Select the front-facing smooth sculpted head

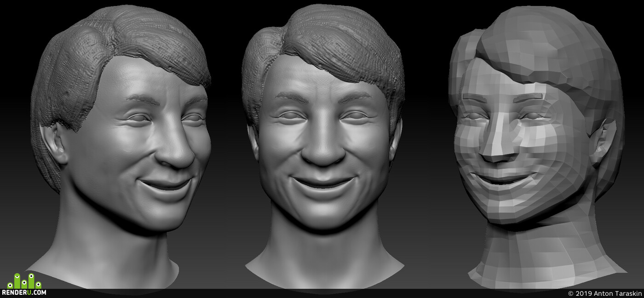324,146
